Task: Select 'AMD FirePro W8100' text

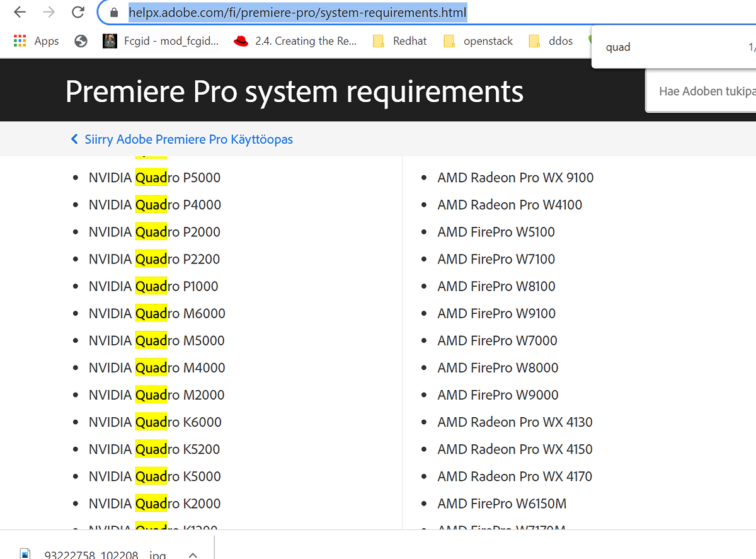Action: (496, 286)
